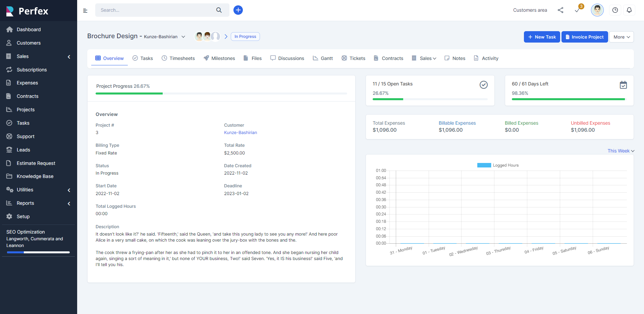Click the Customers person icon in sidebar
The height and width of the screenshot is (314, 644).
(x=9, y=43)
